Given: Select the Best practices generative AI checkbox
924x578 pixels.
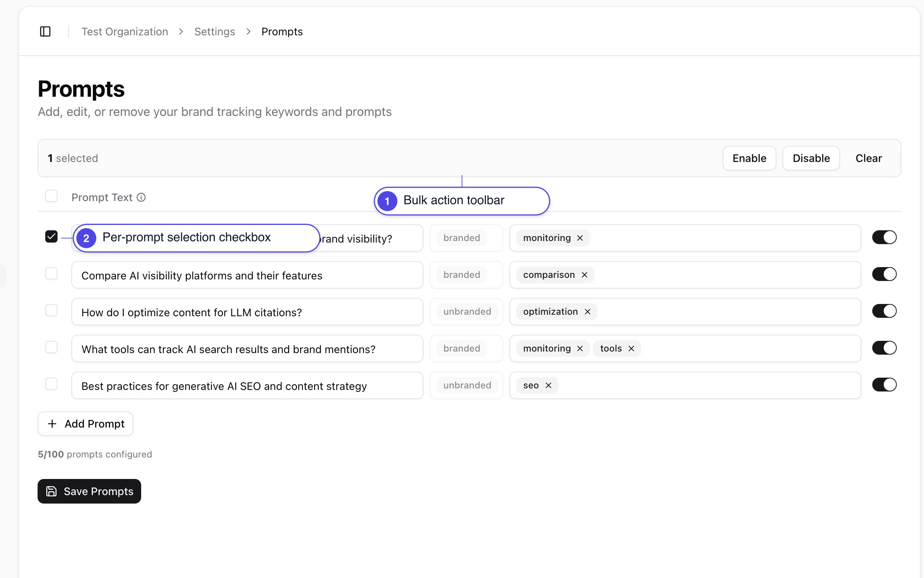Looking at the screenshot, I should click(x=51, y=384).
